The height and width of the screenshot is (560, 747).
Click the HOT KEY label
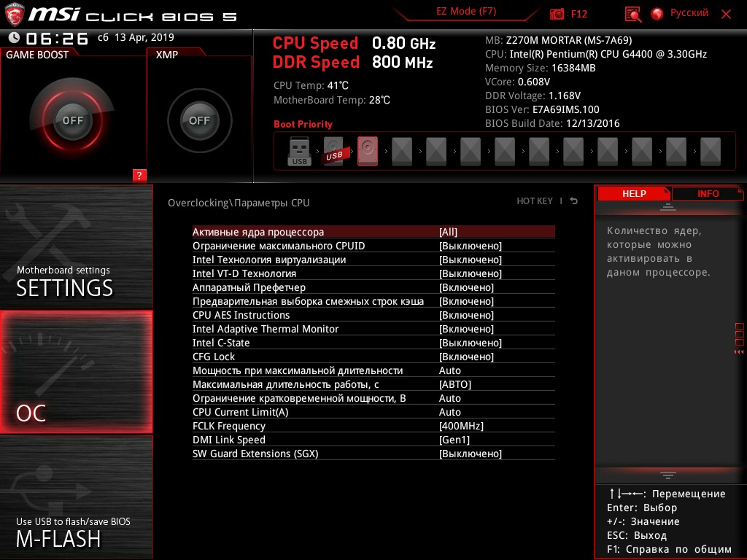[x=535, y=201]
